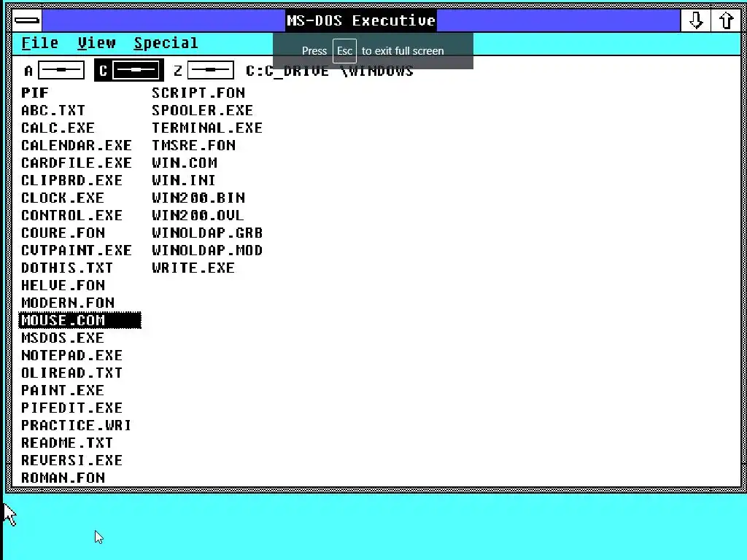
Task: Select CARDFILE.EXE file
Action: pos(76,163)
